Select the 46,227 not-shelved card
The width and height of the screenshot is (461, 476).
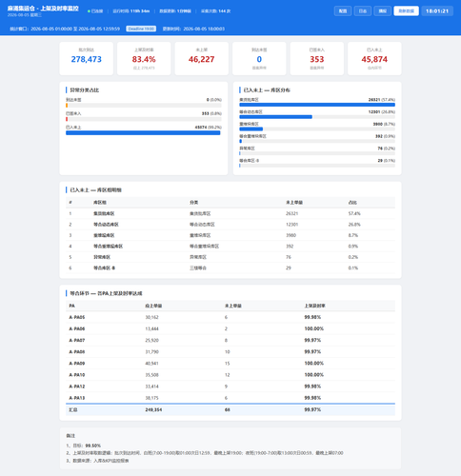[202, 58]
